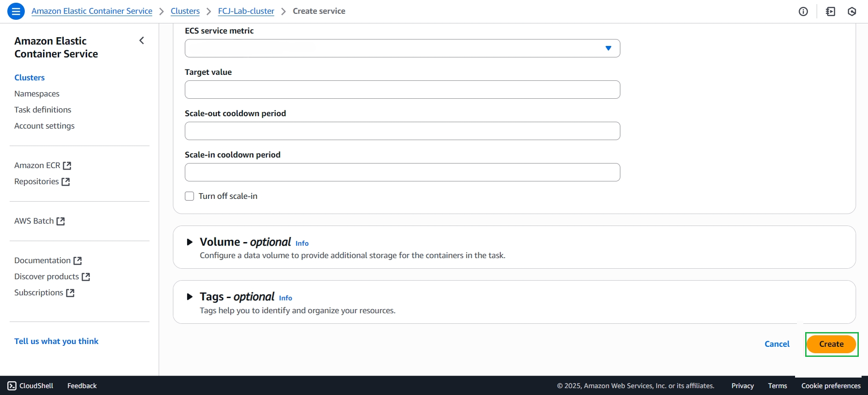Focus the Target value input field
Viewport: 868px width, 395px height.
[x=402, y=90]
